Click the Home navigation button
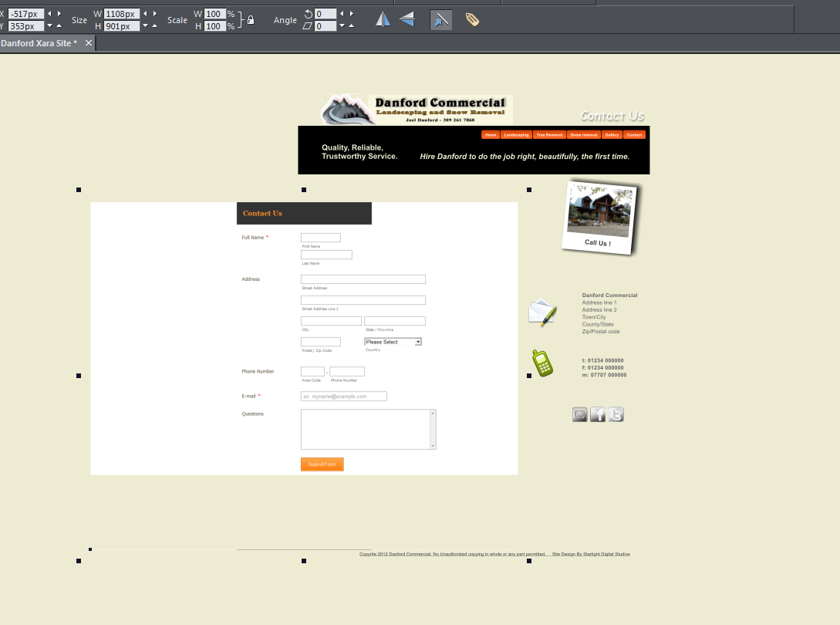Viewport: 840px width, 625px height. click(491, 134)
